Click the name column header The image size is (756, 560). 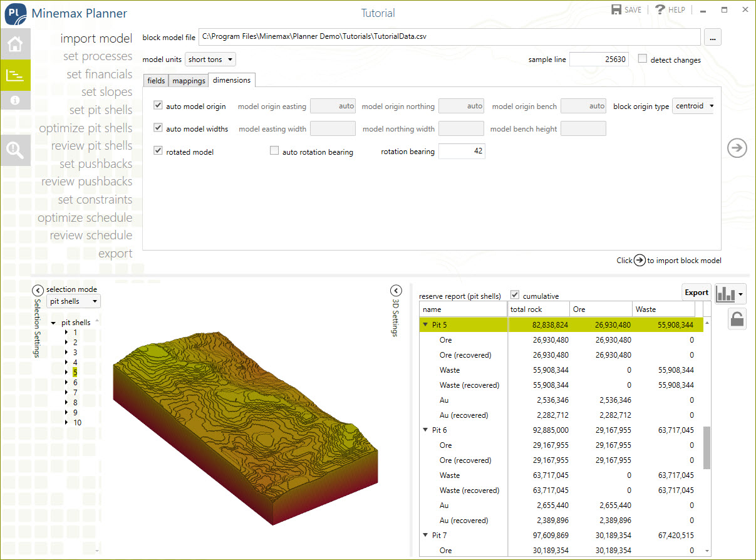(463, 309)
